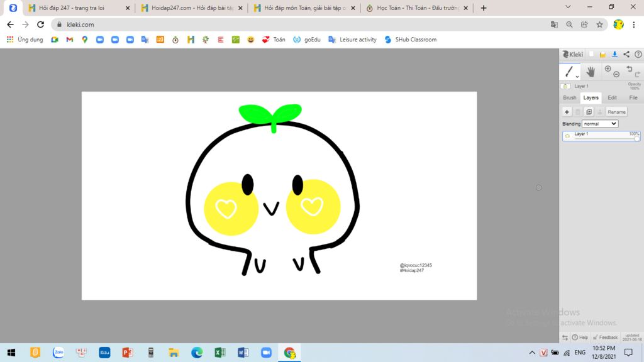The height and width of the screenshot is (362, 644).
Task: Zoom out of the canvas
Action: click(616, 74)
